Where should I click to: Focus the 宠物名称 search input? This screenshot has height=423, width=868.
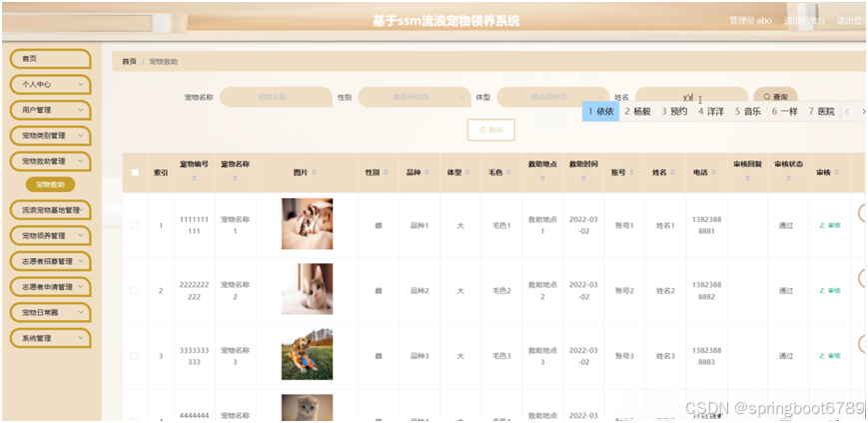[x=276, y=97]
